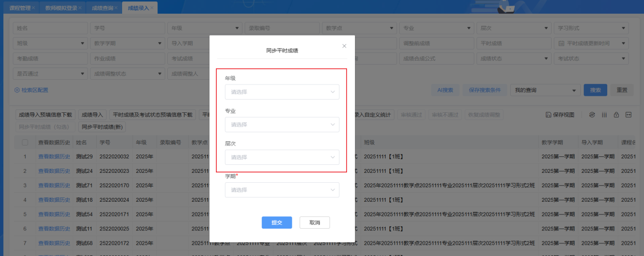Open the 年级 dropdown in the dialog
This screenshot has width=644, height=256.
(x=282, y=92)
